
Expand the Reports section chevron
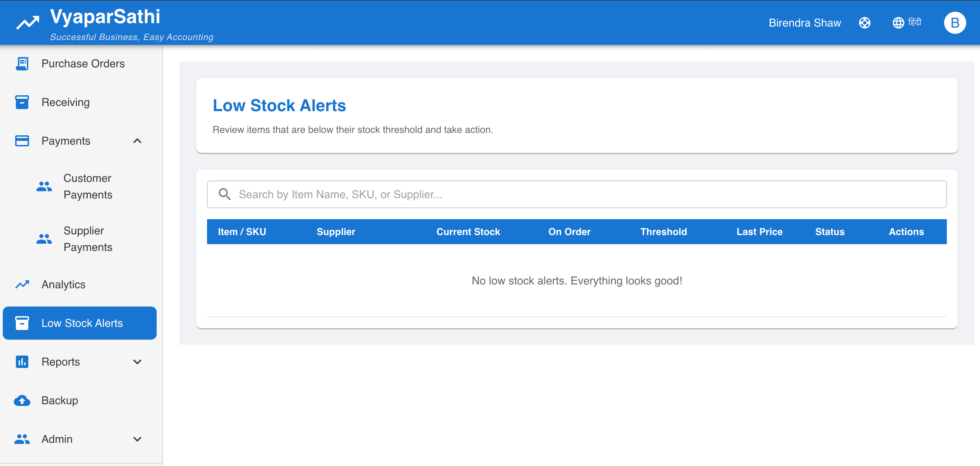click(x=137, y=362)
